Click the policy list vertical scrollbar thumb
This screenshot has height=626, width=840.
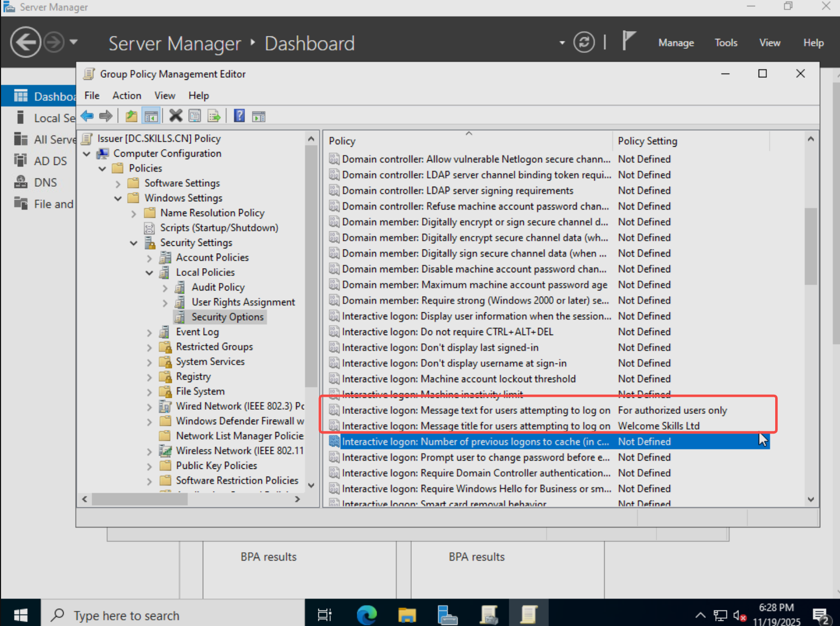(x=811, y=246)
